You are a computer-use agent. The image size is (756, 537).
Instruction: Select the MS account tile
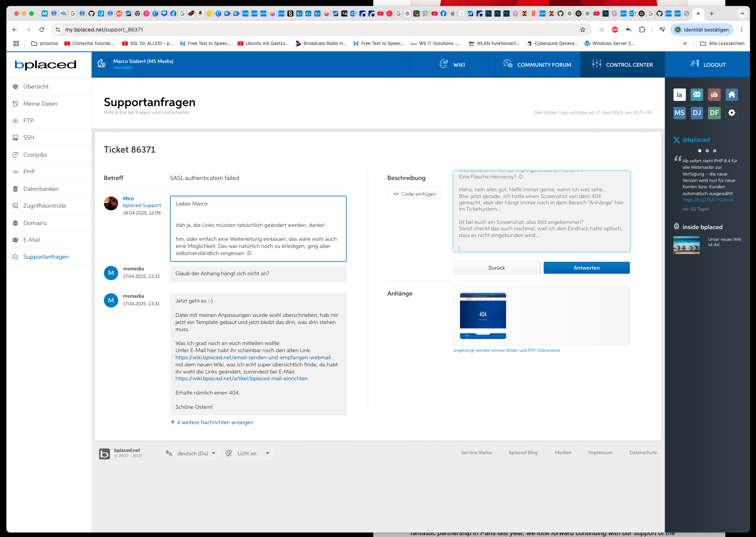679,112
